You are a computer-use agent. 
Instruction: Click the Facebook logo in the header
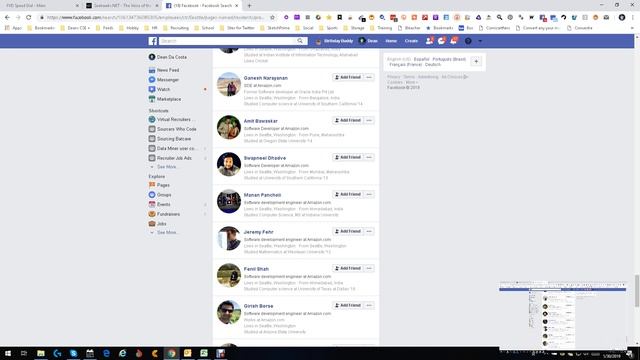[x=153, y=41]
